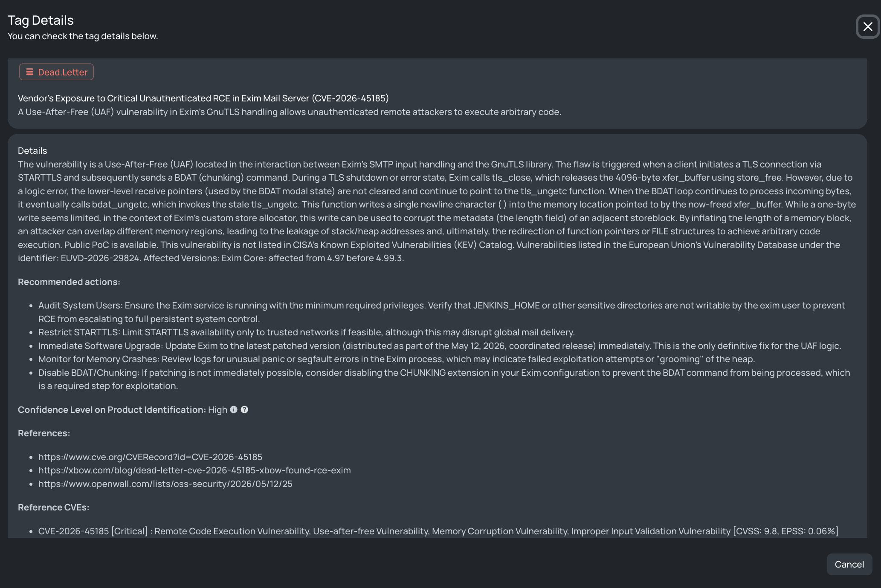Open the openwall oss-security reference link
Screen dimensions: 881x588
pyautogui.click(x=165, y=484)
